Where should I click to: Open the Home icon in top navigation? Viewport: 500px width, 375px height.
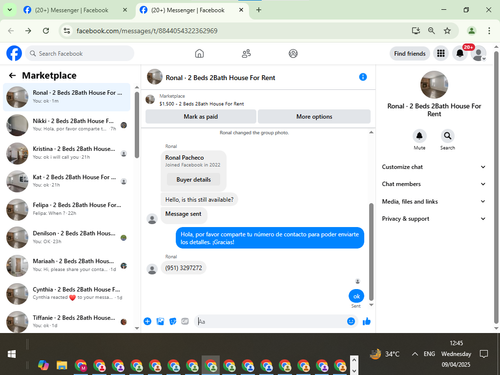coord(199,53)
